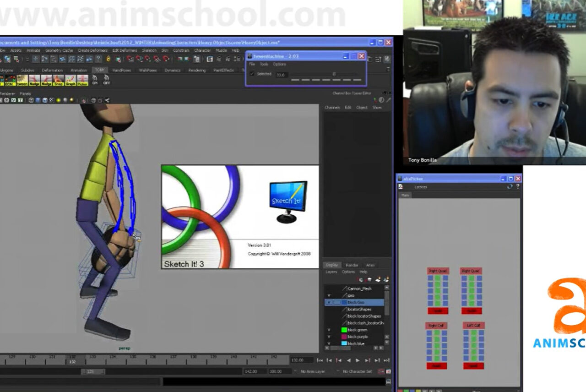The image size is (586, 392).
Task: Click the block:green layer color swatch
Action: point(344,330)
